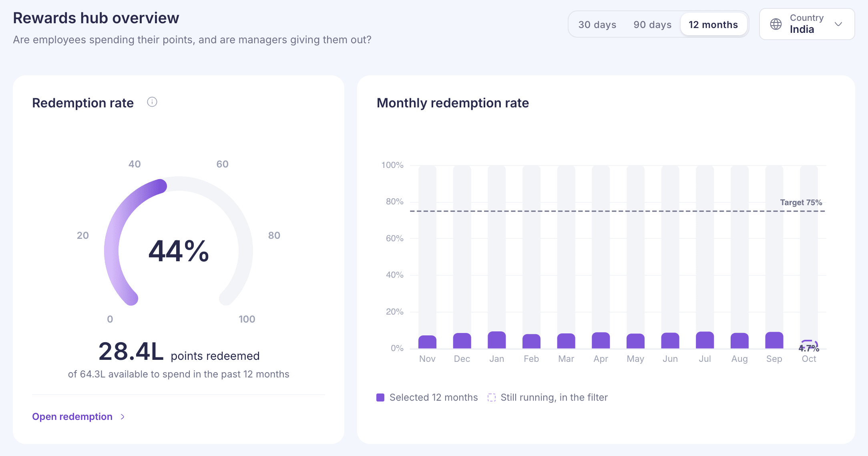Click the 100% y-axis label

(x=392, y=165)
